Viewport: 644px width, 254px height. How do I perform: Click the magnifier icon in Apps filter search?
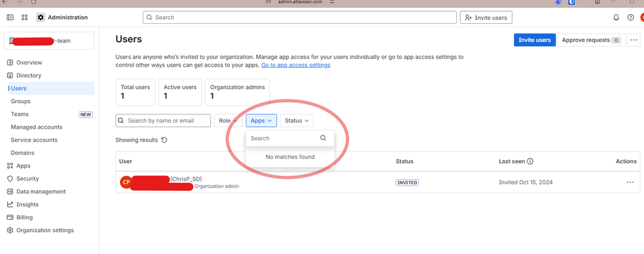pyautogui.click(x=323, y=138)
